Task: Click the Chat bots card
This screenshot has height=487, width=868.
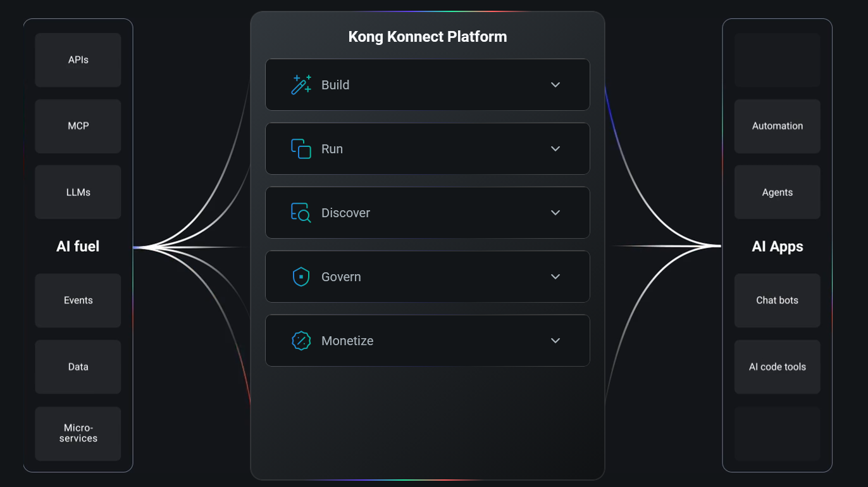Action: 777,300
